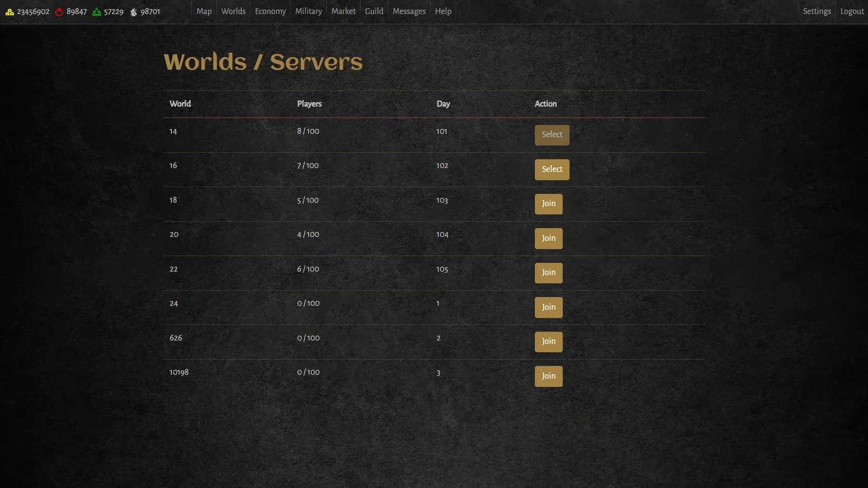Select world 16
The image size is (868, 488).
pyautogui.click(x=552, y=169)
